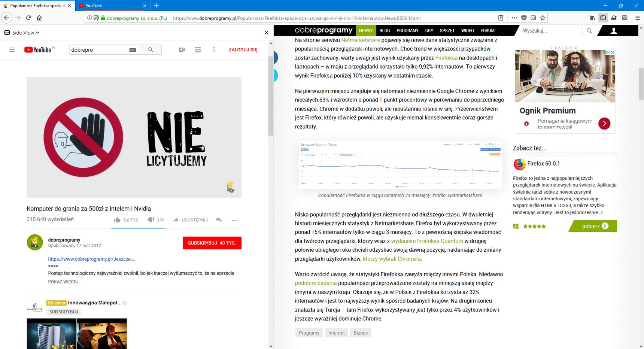This screenshot has width=644, height=349.
Task: Open the dobreprogramy.pl description link
Action: pos(92,259)
